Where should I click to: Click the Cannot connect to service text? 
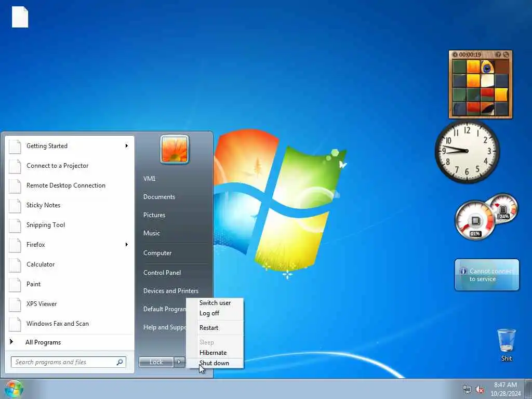pos(490,275)
